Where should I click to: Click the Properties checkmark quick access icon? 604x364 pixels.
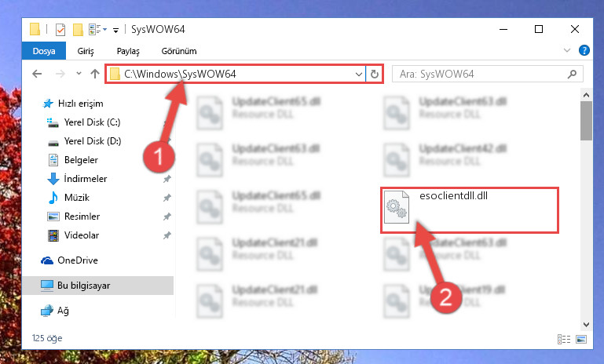click(x=60, y=30)
